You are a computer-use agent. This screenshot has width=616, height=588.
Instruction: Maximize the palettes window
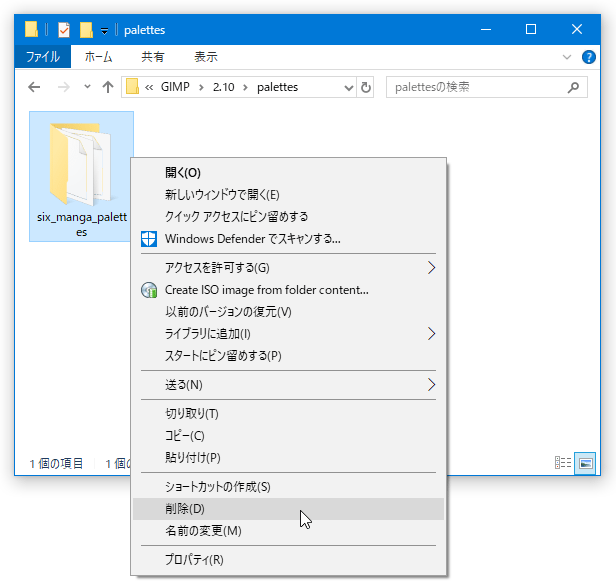(531, 29)
